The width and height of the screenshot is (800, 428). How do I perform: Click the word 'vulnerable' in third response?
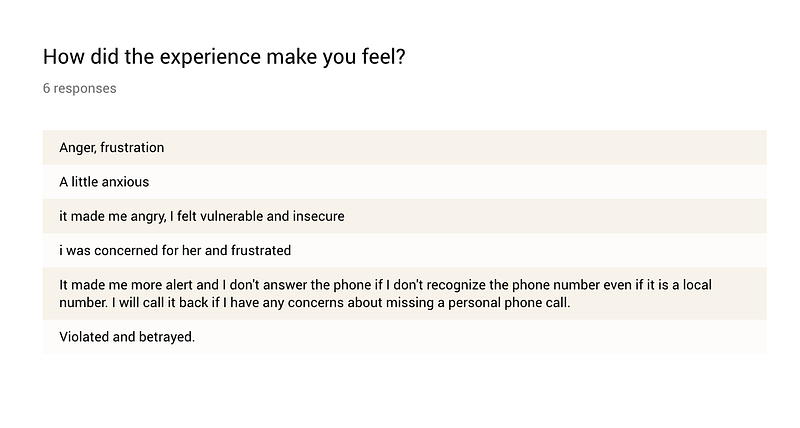231,216
